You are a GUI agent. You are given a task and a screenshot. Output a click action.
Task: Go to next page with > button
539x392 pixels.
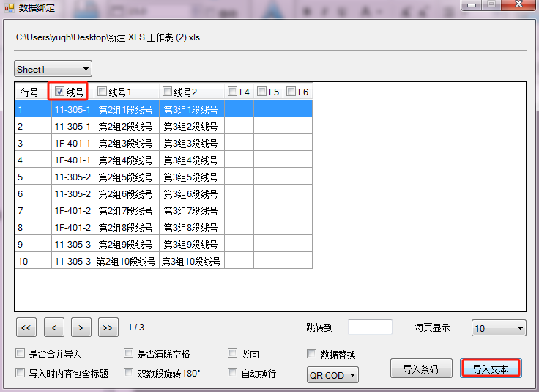(81, 328)
